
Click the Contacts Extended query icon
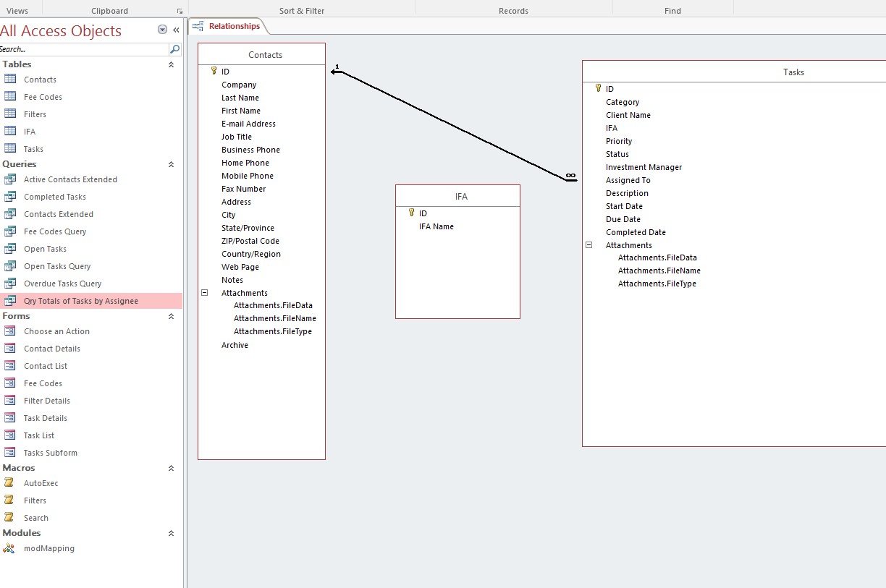pyautogui.click(x=10, y=213)
